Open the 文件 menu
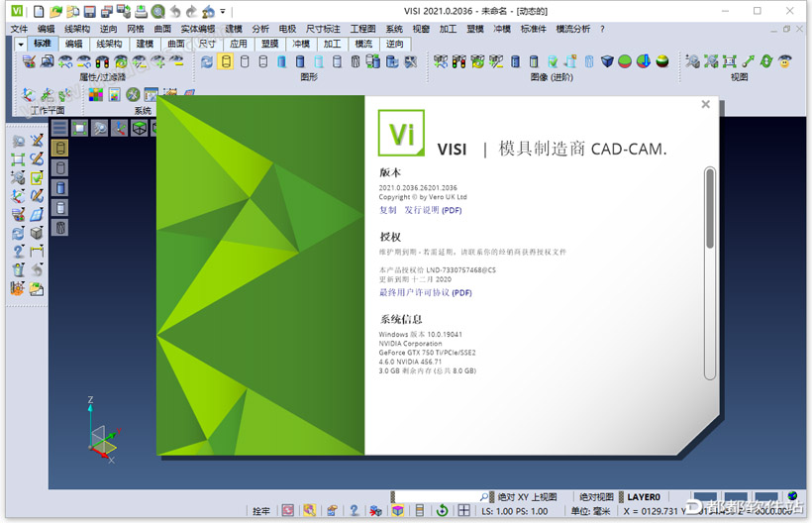The image size is (812, 523). pos(19,29)
